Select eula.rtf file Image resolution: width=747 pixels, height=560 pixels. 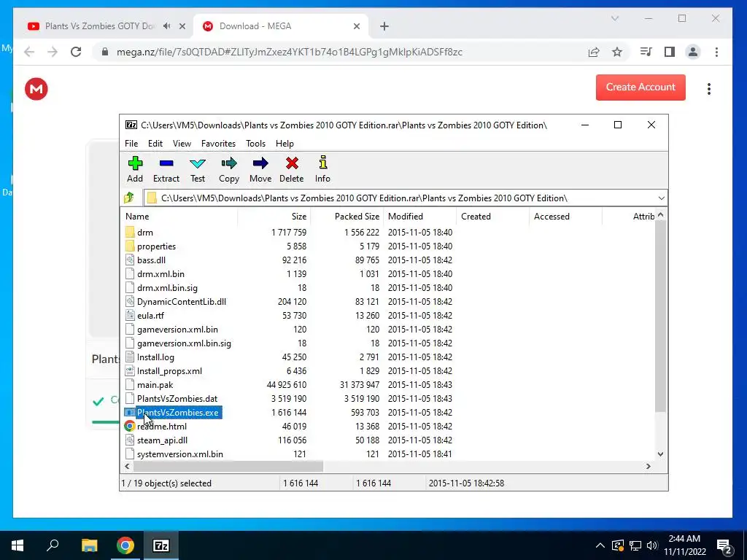click(x=150, y=315)
